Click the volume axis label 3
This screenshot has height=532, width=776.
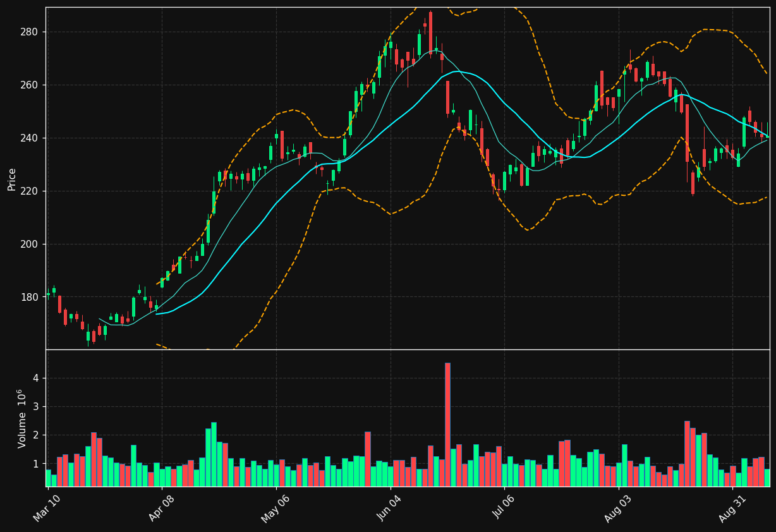[x=35, y=407]
